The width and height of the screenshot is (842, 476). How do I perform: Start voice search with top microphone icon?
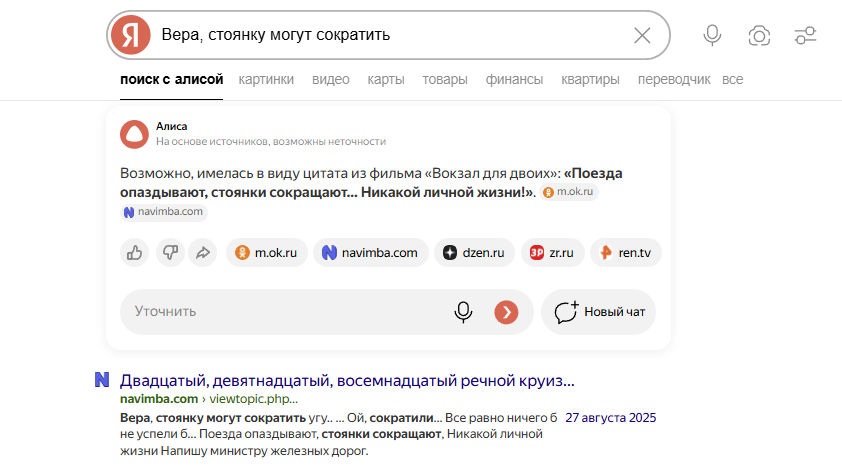712,35
